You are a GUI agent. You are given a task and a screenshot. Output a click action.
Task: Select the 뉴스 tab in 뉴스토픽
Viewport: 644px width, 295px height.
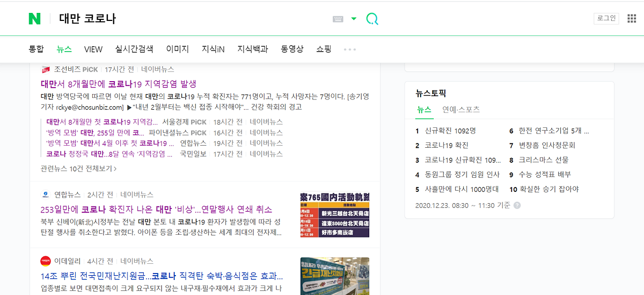coord(424,109)
